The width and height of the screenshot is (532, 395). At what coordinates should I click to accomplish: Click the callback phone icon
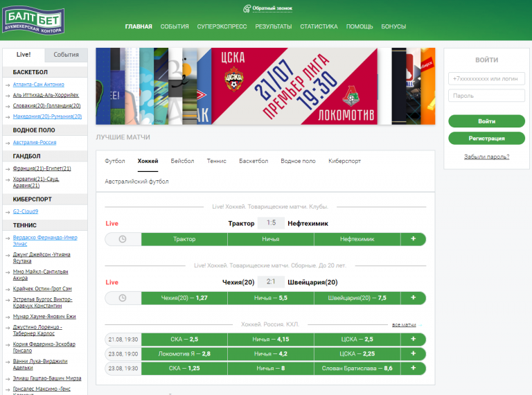point(247,9)
